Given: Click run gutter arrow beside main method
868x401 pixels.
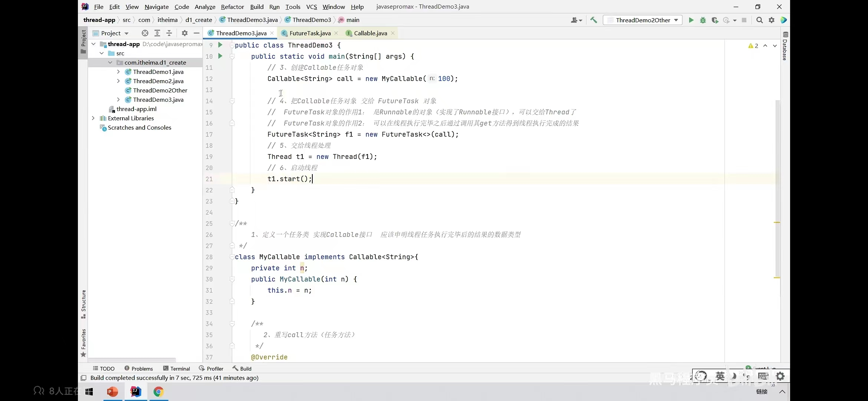Looking at the screenshot, I should pos(220,56).
